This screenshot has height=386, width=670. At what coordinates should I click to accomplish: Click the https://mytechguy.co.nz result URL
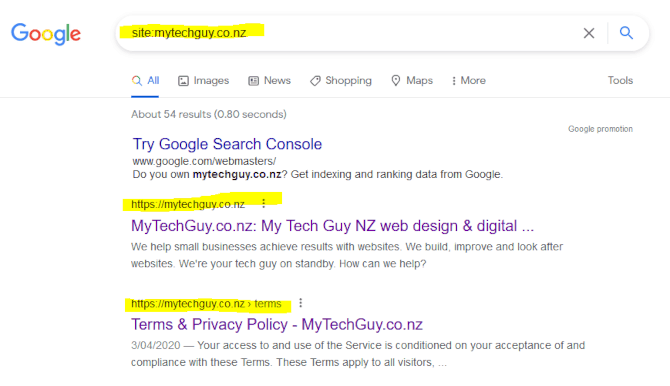[x=188, y=204]
